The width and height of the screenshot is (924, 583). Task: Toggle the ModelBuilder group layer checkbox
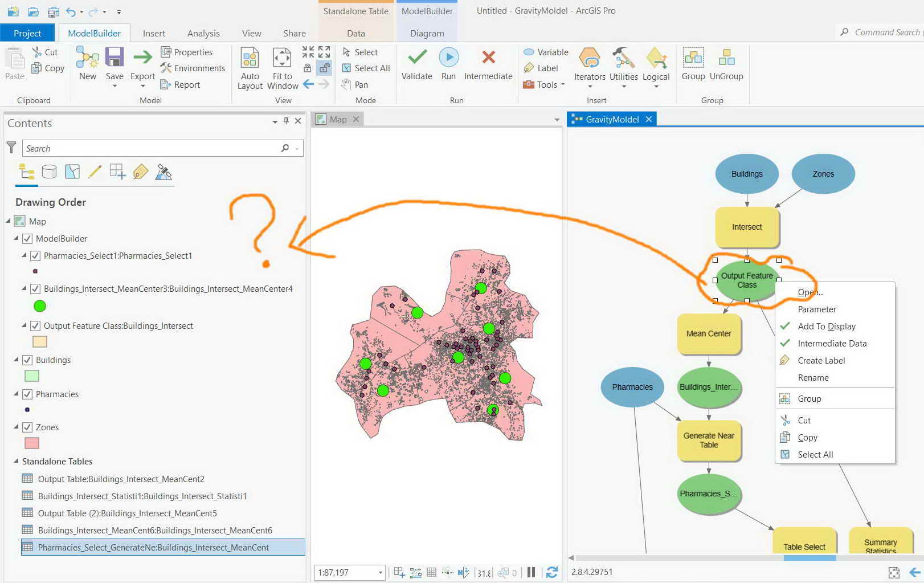(27, 239)
